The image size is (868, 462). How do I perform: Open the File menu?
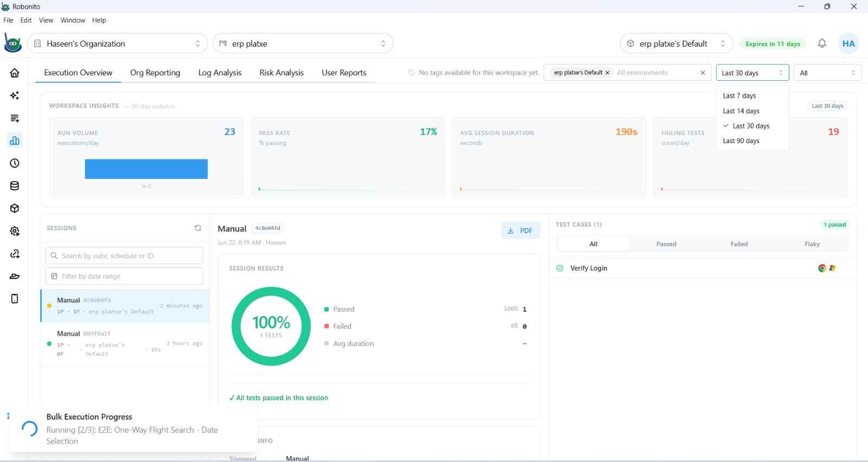tap(8, 20)
